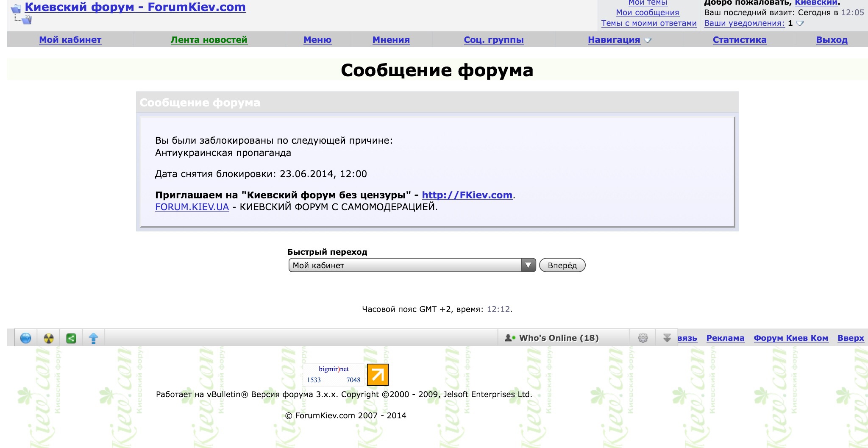
Task: Click the forum folder icon at top left
Action: click(x=16, y=8)
